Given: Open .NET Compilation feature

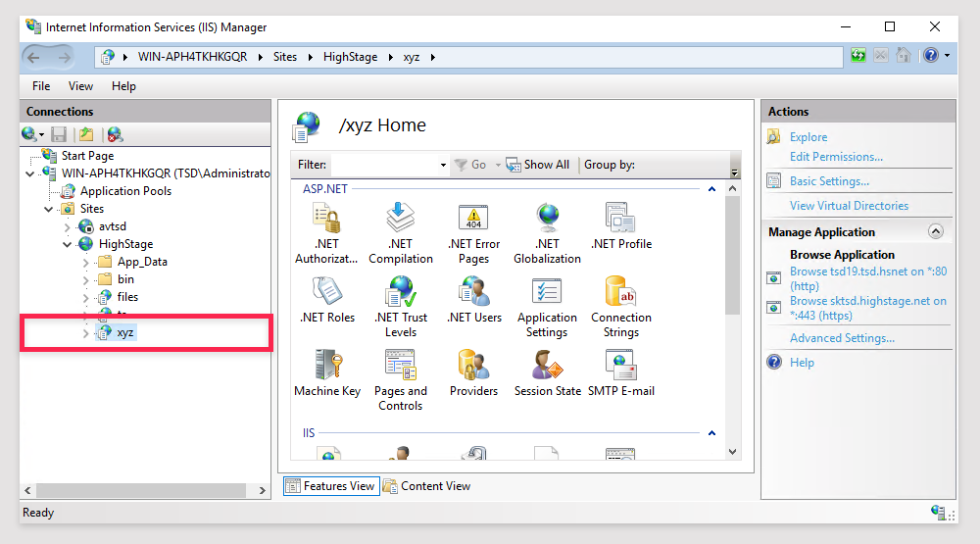Looking at the screenshot, I should coord(401,233).
